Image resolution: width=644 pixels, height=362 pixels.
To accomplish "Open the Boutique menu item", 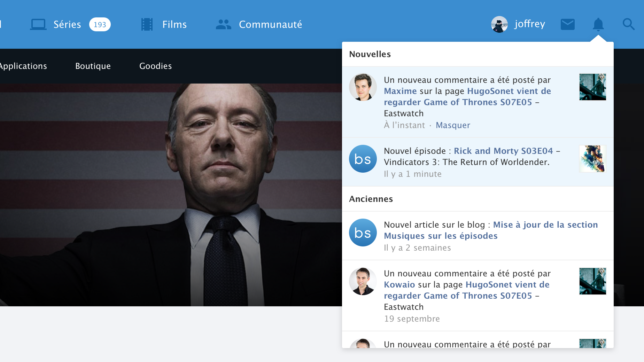I will (x=93, y=66).
